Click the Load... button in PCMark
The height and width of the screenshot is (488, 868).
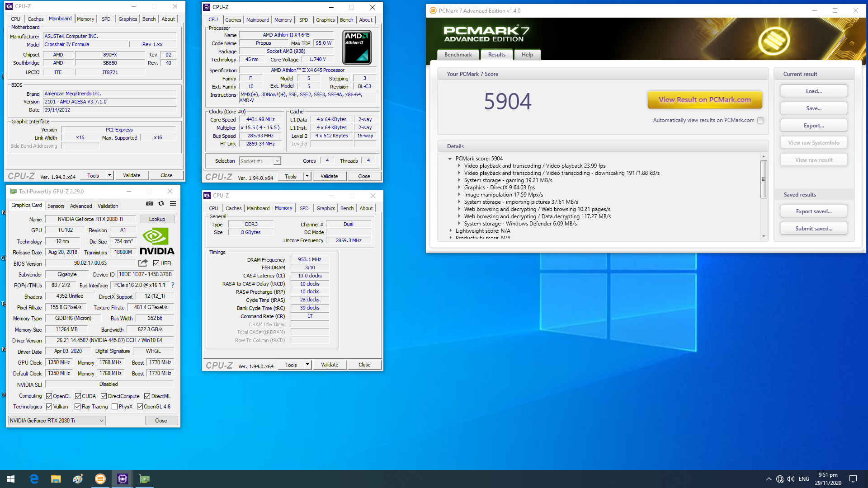(x=814, y=91)
